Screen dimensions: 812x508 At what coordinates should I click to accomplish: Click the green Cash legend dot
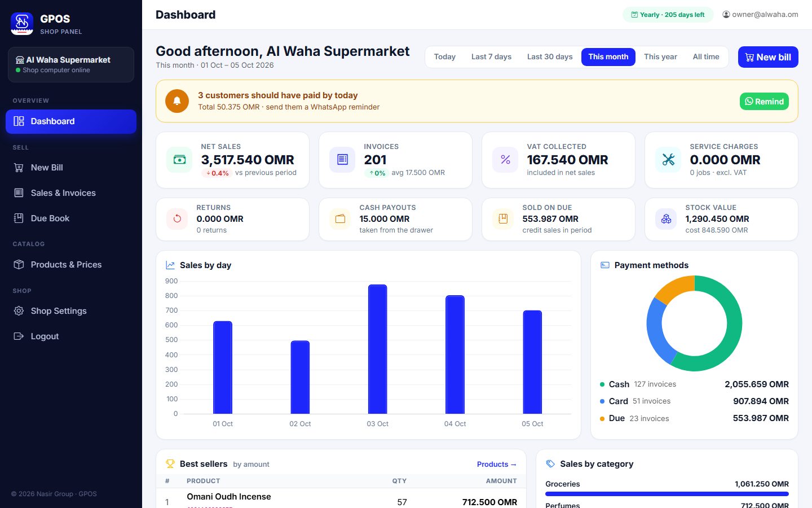(x=602, y=384)
